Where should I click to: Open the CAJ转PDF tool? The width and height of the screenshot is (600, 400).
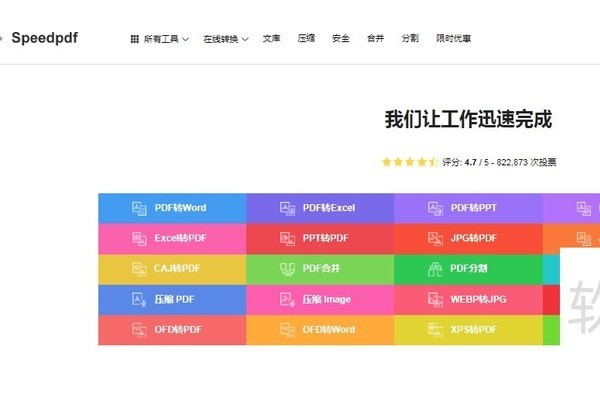(x=172, y=269)
